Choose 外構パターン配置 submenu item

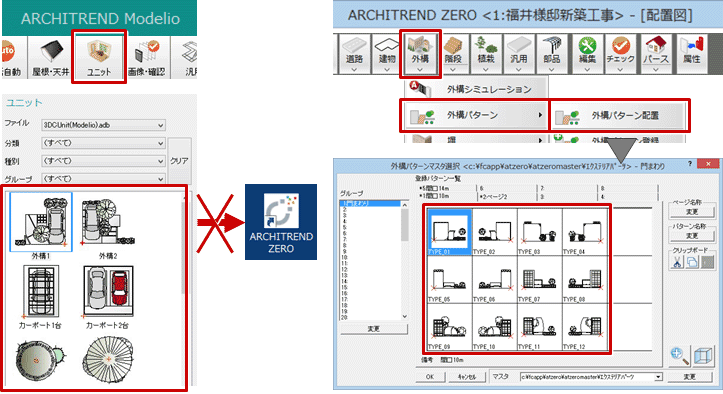pos(619,115)
